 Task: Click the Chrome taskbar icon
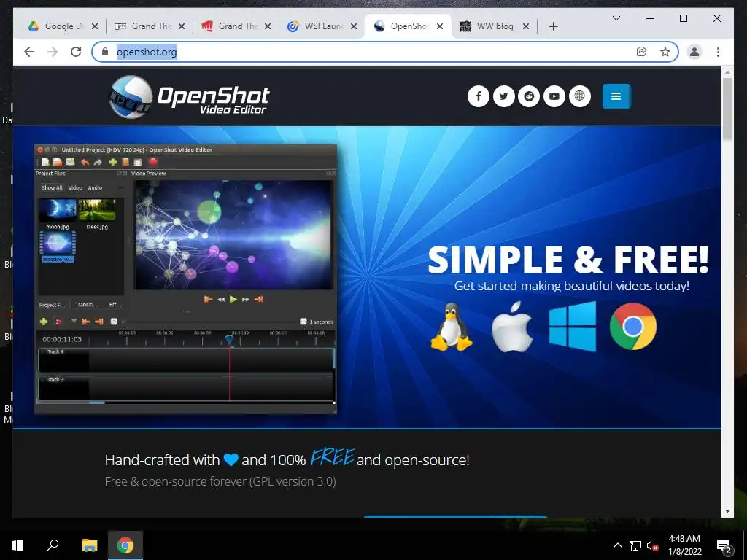click(x=125, y=545)
